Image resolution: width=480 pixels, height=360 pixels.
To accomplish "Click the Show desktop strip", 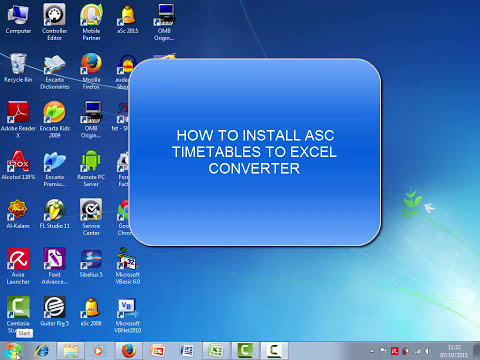I will [477, 351].
